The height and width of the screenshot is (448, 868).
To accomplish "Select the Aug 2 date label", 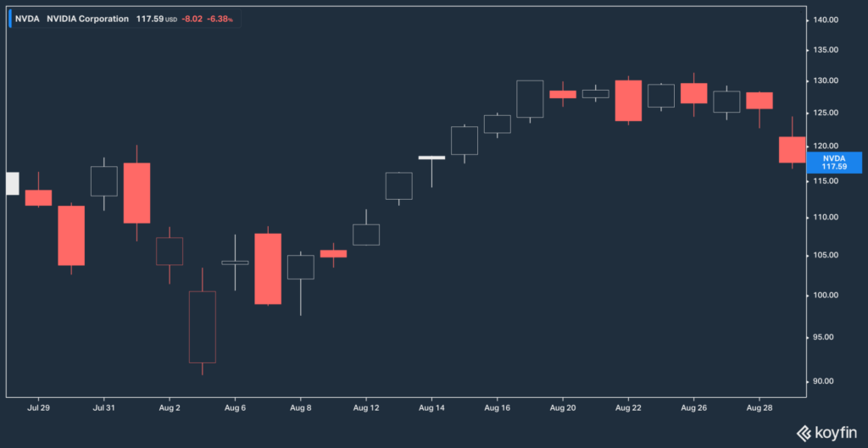I will [x=170, y=407].
